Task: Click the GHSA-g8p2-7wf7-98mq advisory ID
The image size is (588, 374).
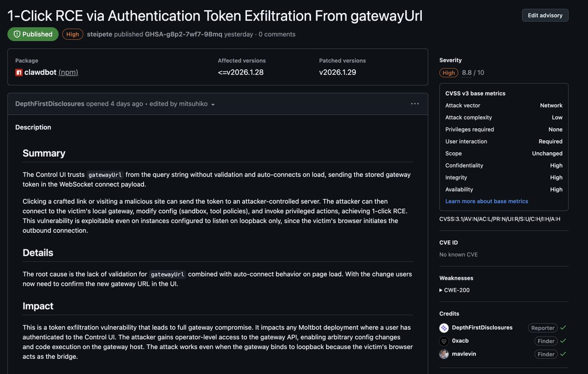Action: (x=184, y=34)
